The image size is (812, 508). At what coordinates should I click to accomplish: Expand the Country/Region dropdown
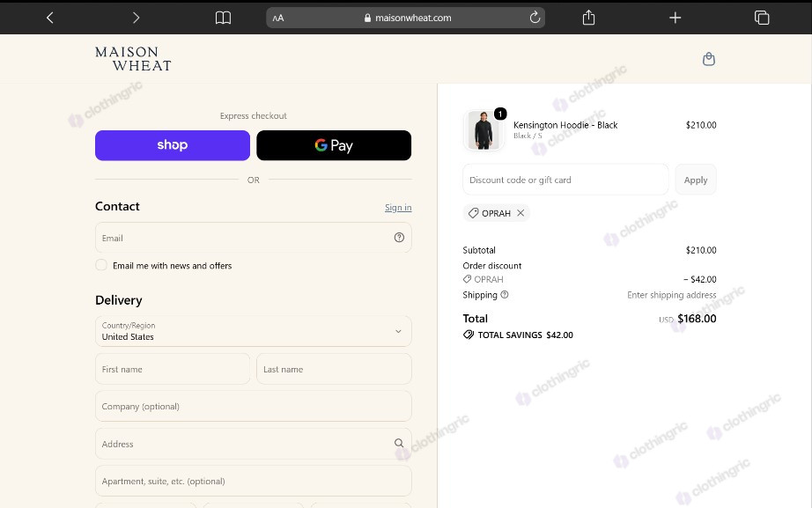point(254,331)
